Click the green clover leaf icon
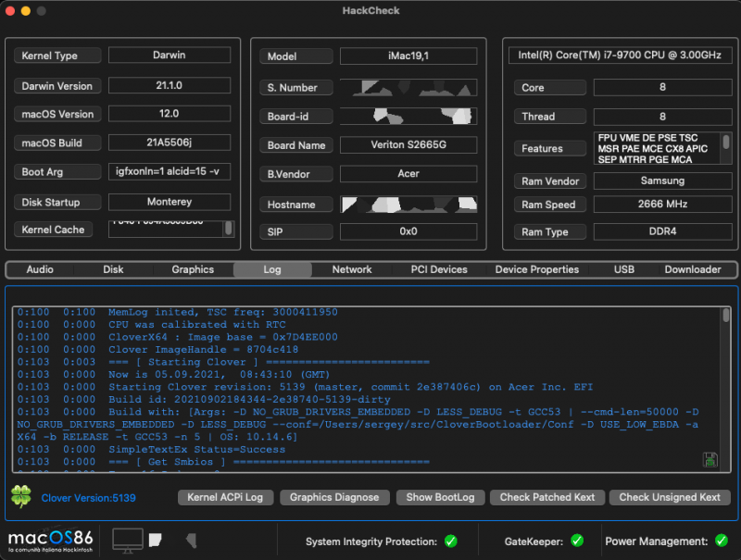741x560 pixels. coord(20,497)
